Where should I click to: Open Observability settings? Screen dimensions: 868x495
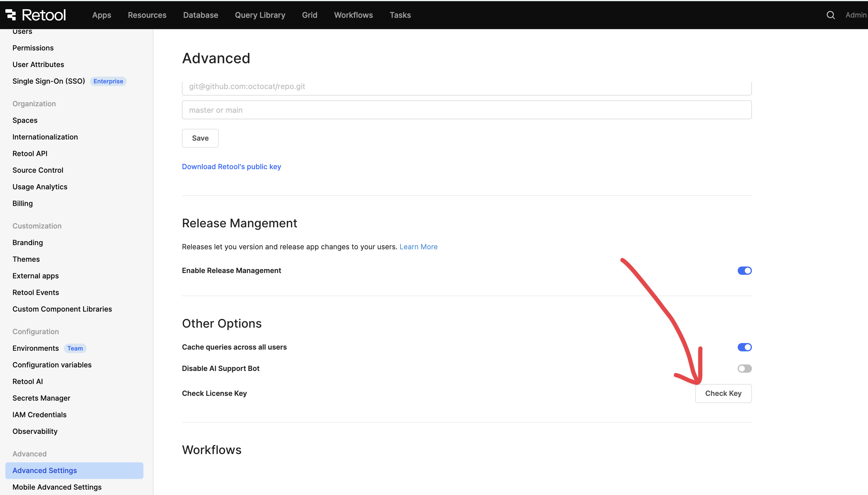tap(35, 432)
